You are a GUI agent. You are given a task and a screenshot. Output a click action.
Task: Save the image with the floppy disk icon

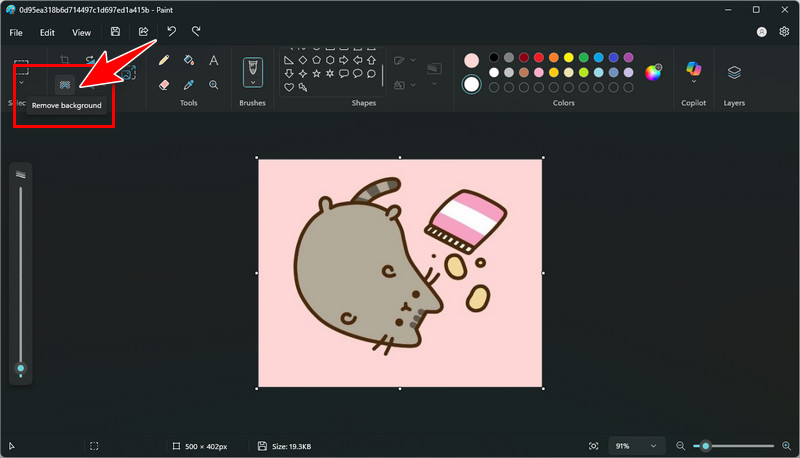[x=115, y=32]
